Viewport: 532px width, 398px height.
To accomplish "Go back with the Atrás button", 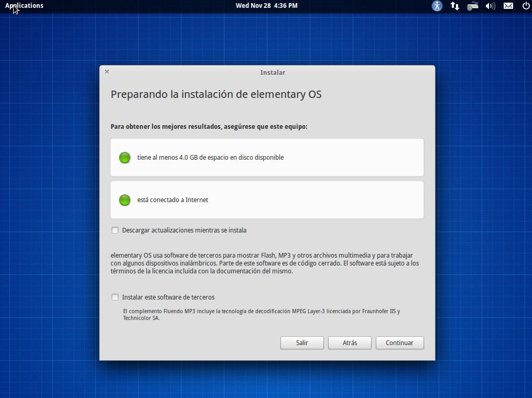I will click(350, 342).
